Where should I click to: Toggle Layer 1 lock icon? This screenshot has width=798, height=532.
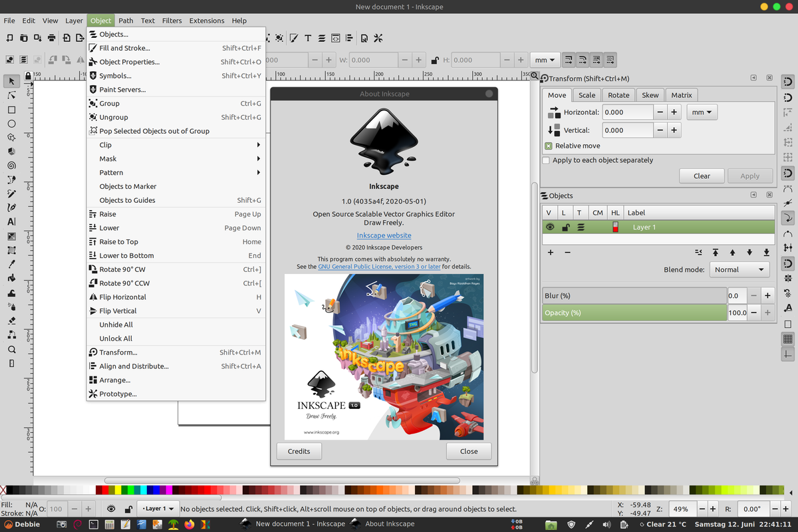565,227
